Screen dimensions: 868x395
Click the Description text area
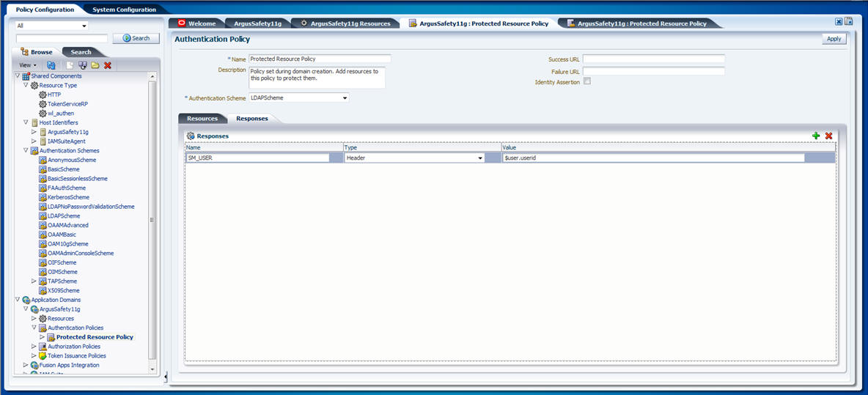click(317, 78)
